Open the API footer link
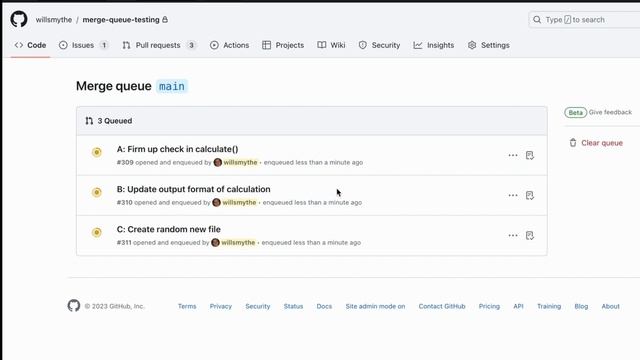 [518, 306]
